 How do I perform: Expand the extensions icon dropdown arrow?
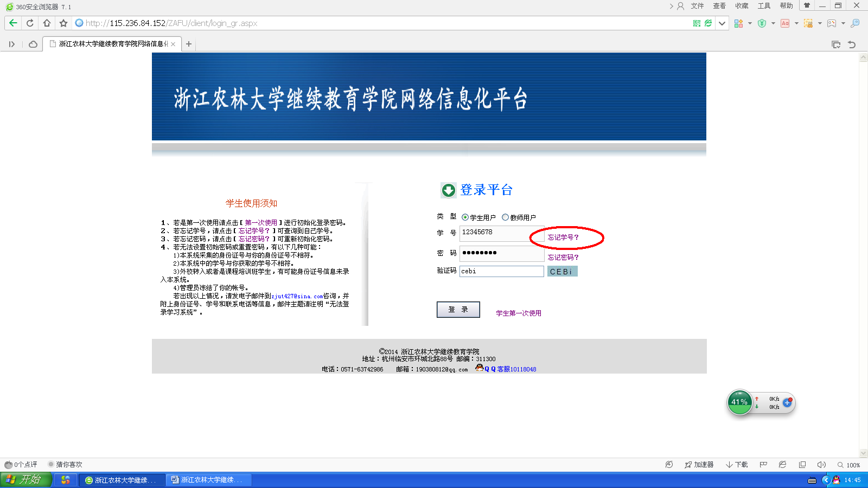click(750, 23)
